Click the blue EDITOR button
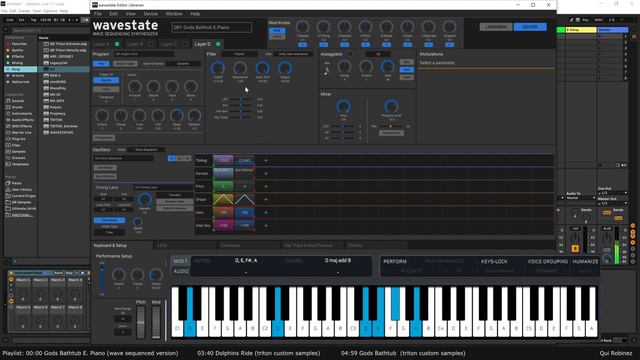The height and width of the screenshot is (360, 640). pyautogui.click(x=530, y=27)
